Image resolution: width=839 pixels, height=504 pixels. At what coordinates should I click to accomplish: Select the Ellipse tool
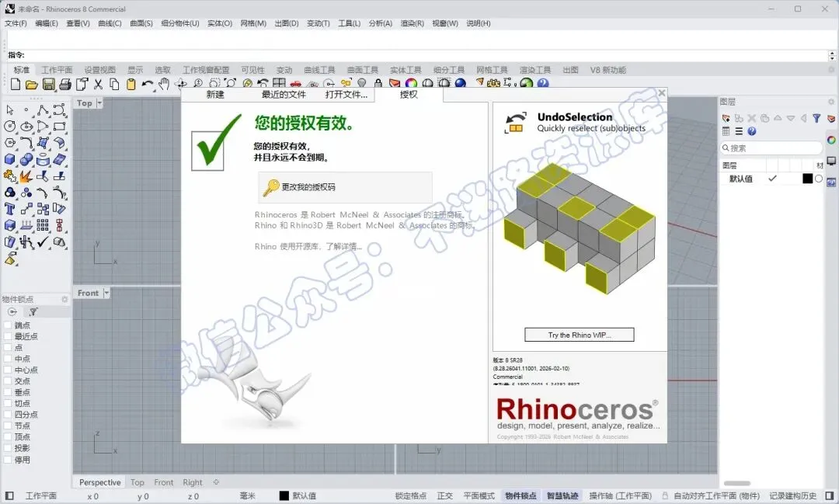click(x=26, y=127)
